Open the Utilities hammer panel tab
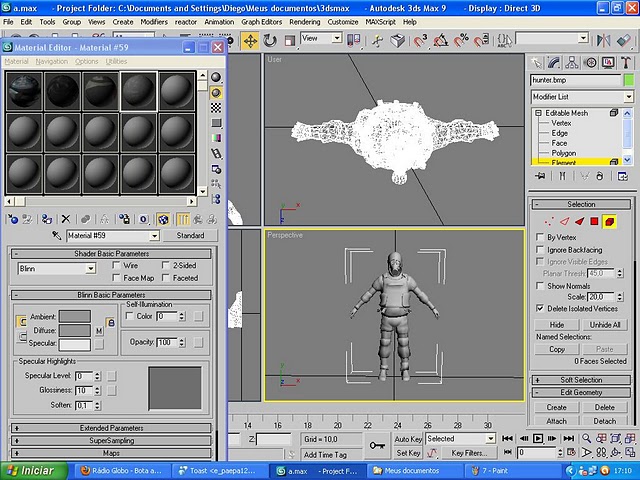 626,63
